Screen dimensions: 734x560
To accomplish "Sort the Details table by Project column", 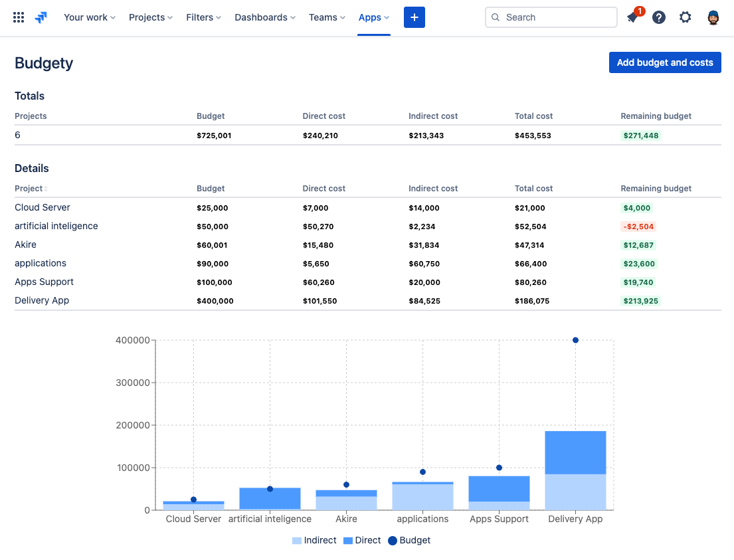I will 29,188.
